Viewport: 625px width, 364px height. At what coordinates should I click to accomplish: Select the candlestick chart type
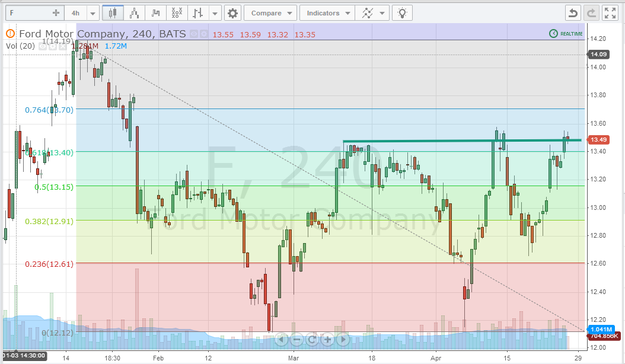[x=113, y=13]
